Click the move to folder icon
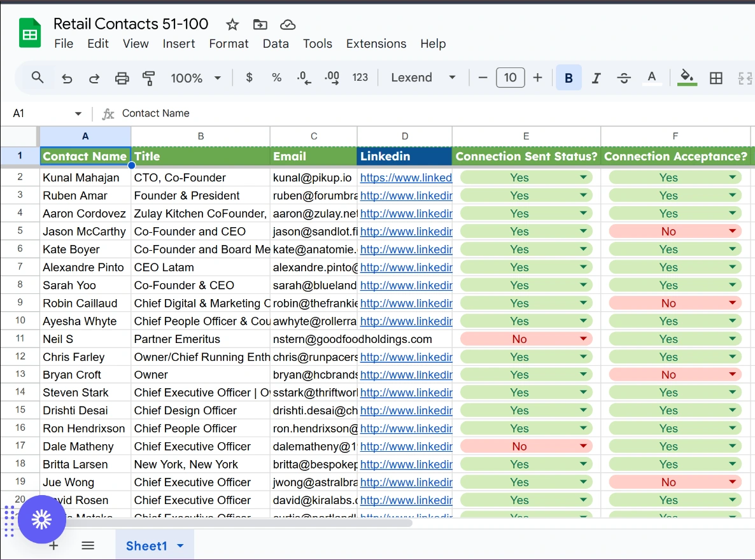This screenshot has width=755, height=560. tap(260, 25)
